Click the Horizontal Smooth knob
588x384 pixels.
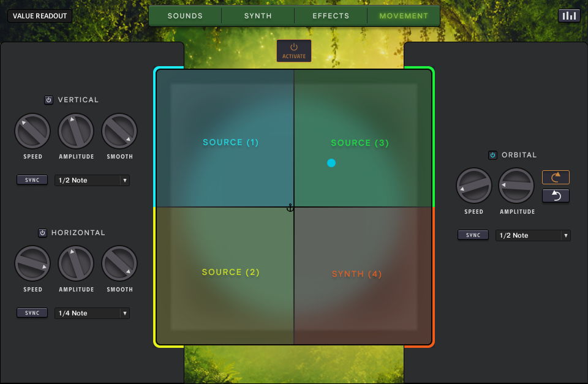(x=119, y=263)
